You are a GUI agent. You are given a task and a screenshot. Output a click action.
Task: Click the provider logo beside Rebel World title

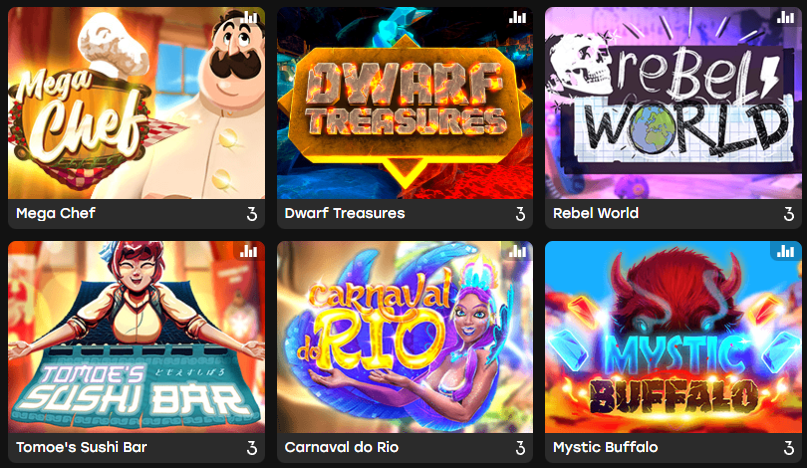click(788, 214)
